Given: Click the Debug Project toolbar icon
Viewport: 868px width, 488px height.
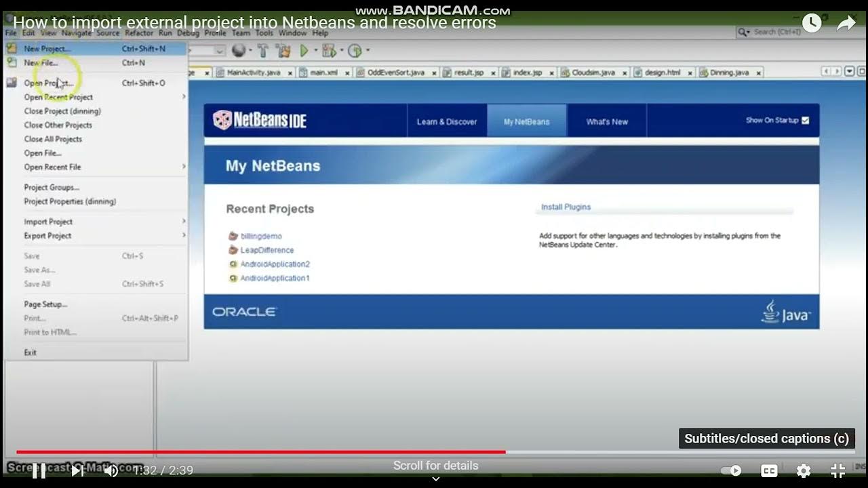Looking at the screenshot, I should [x=329, y=50].
